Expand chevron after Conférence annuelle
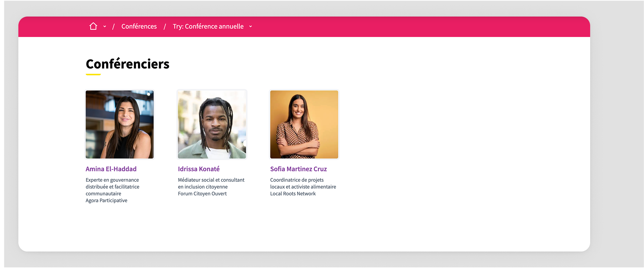644x272 pixels. (251, 27)
